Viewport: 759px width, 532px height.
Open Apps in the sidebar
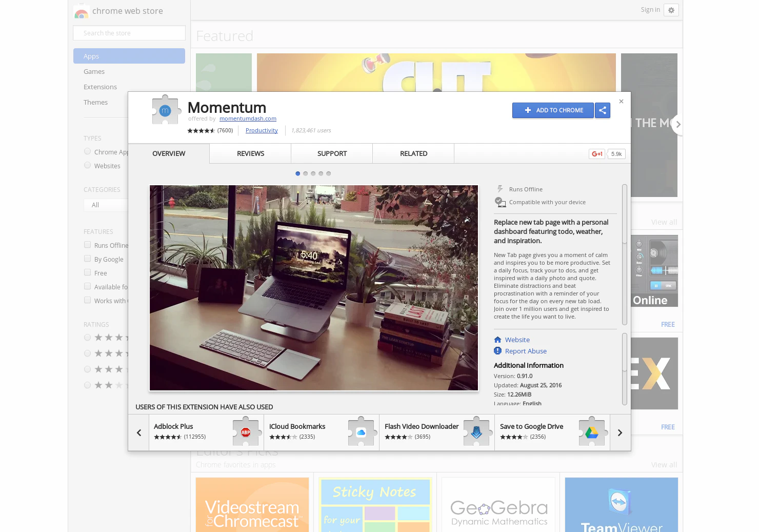(x=129, y=56)
